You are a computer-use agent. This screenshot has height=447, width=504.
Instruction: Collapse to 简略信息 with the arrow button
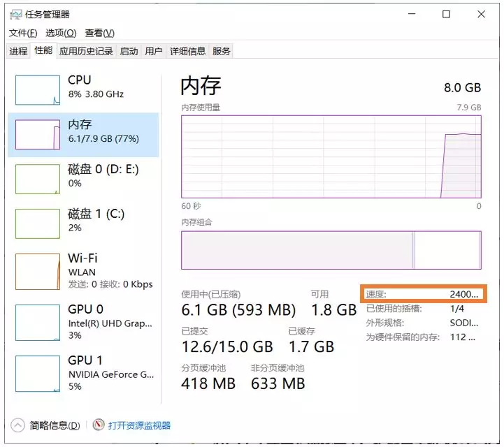18,425
